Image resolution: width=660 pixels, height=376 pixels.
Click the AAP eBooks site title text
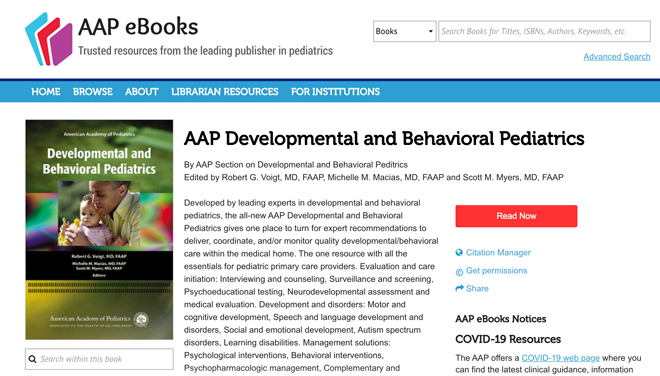(x=138, y=27)
